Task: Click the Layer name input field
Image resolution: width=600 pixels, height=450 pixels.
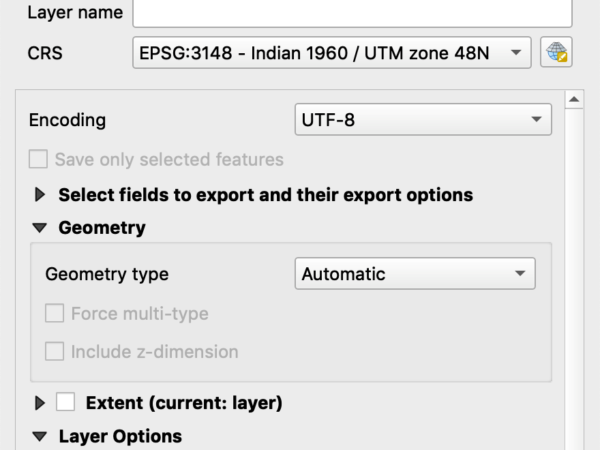Action: [x=352, y=13]
